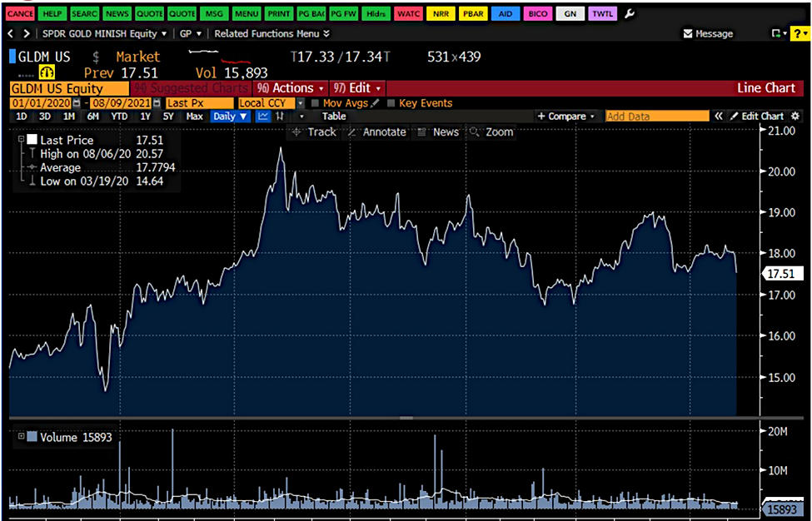
Task: Select the 1D range tab
Action: (21, 117)
